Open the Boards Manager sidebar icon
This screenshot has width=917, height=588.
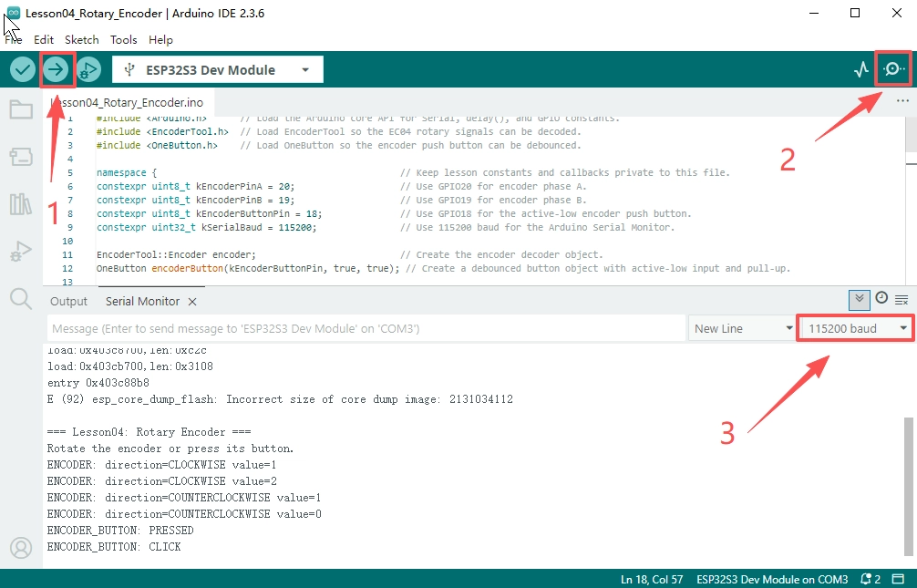[21, 157]
